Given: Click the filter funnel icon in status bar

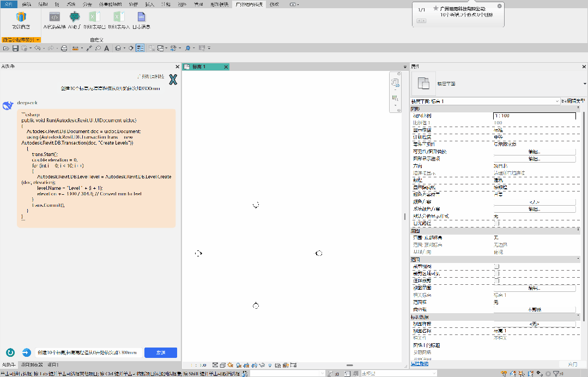Looking at the screenshot, I should [x=556, y=374].
